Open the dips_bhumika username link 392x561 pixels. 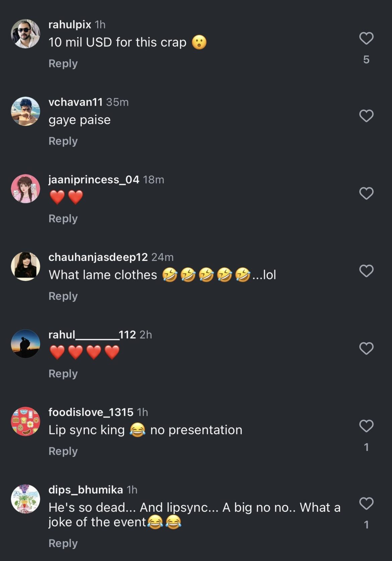[86, 490]
